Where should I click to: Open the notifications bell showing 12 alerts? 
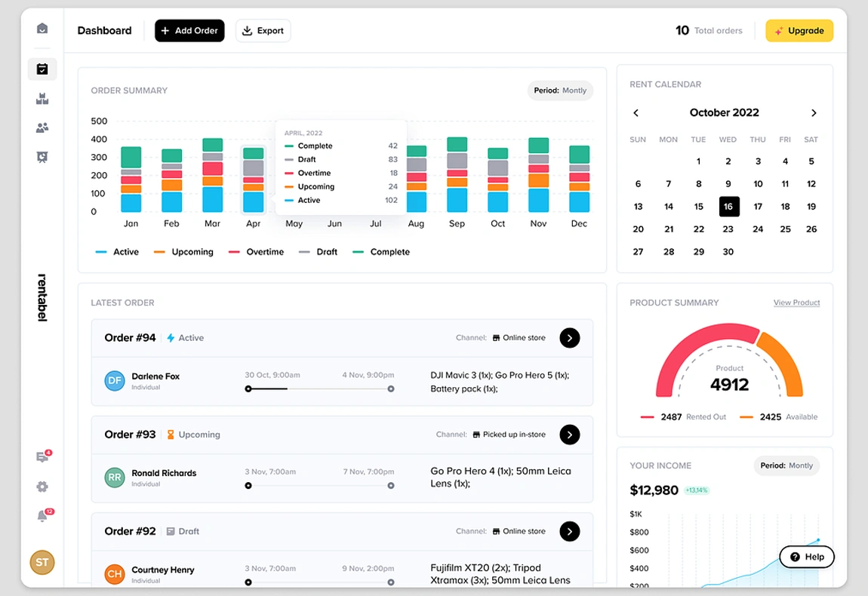[42, 515]
